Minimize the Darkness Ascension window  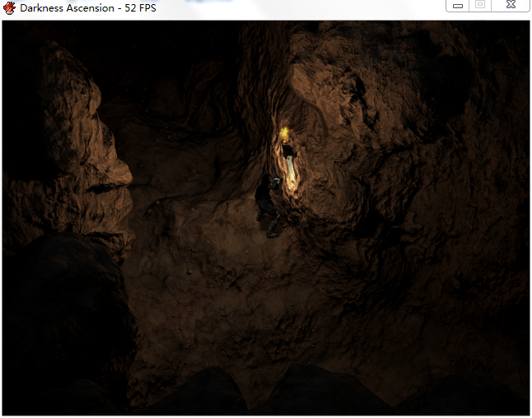coord(458,6)
